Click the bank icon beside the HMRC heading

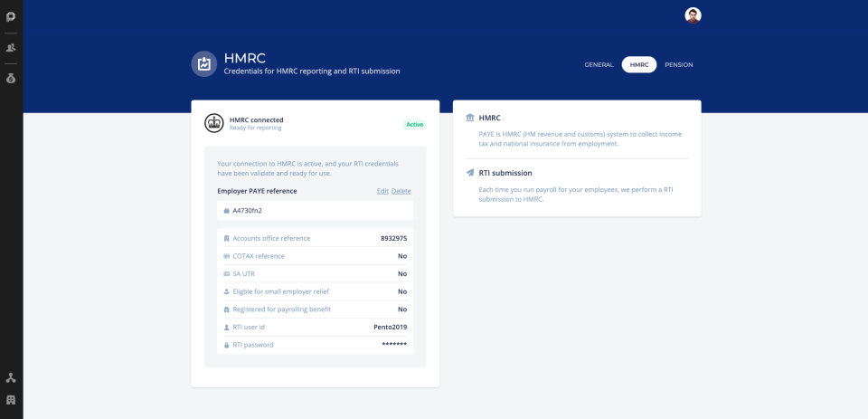coord(470,118)
